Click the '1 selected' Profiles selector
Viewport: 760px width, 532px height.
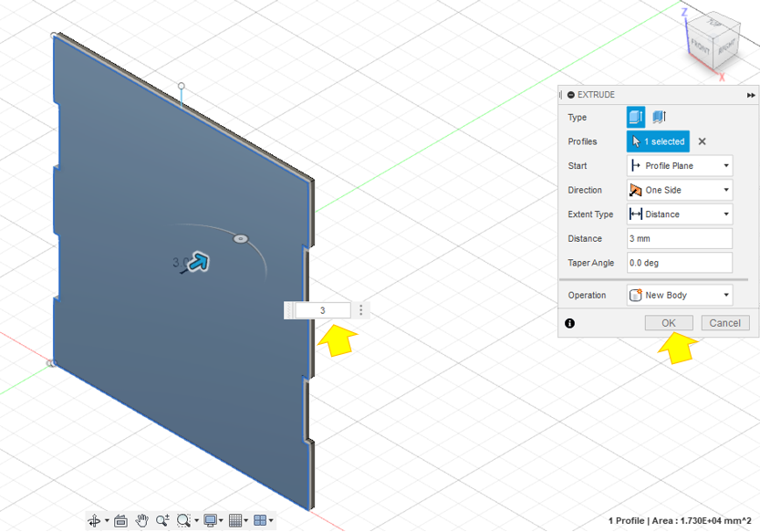(658, 141)
